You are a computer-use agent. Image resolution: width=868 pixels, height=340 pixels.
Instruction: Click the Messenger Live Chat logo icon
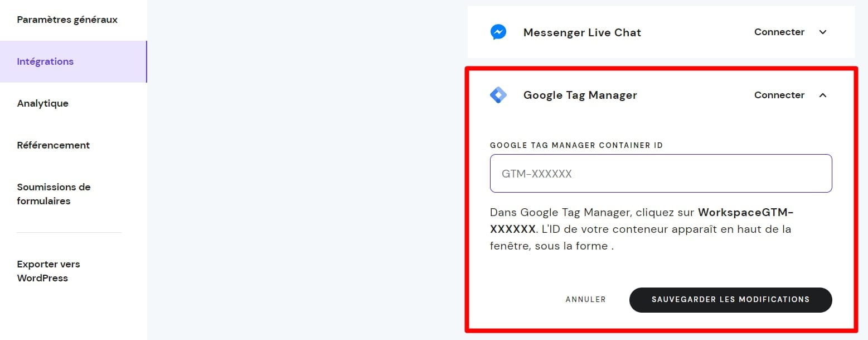coord(498,32)
